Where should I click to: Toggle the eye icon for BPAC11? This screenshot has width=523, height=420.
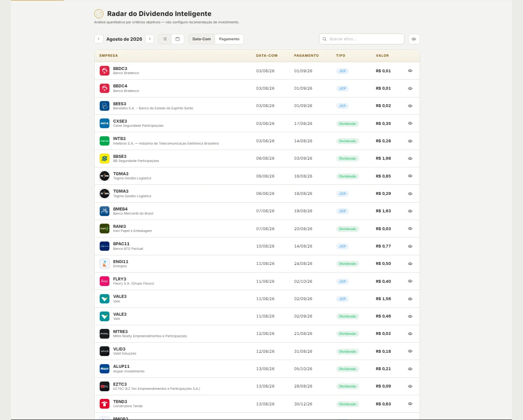point(410,246)
